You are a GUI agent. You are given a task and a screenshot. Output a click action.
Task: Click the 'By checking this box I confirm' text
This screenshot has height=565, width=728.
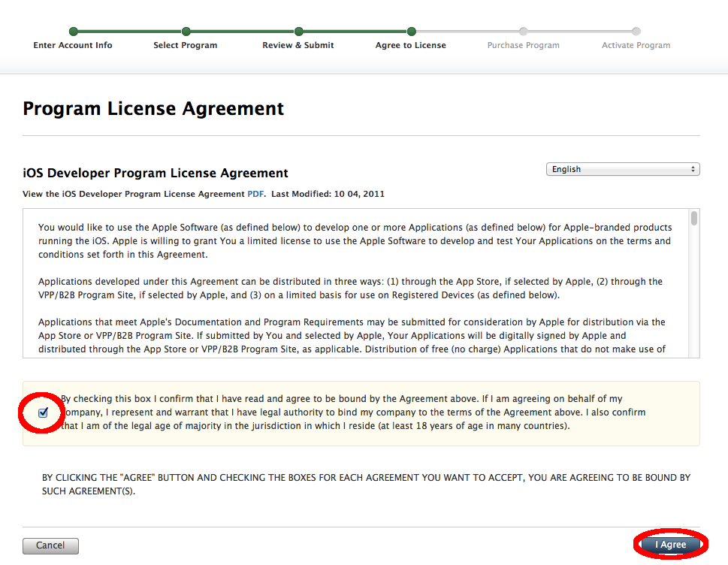(353, 412)
